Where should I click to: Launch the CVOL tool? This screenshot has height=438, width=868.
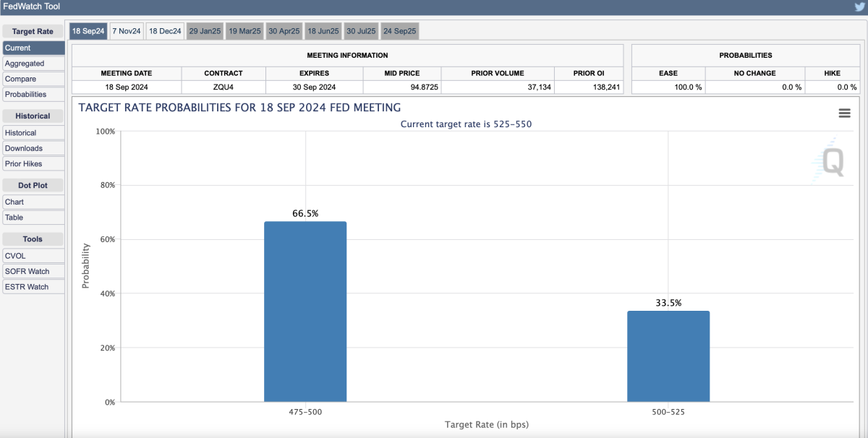click(x=15, y=256)
